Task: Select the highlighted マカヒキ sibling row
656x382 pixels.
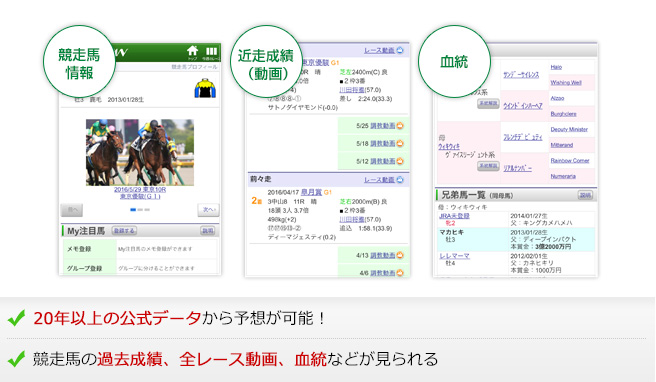Action: point(516,239)
